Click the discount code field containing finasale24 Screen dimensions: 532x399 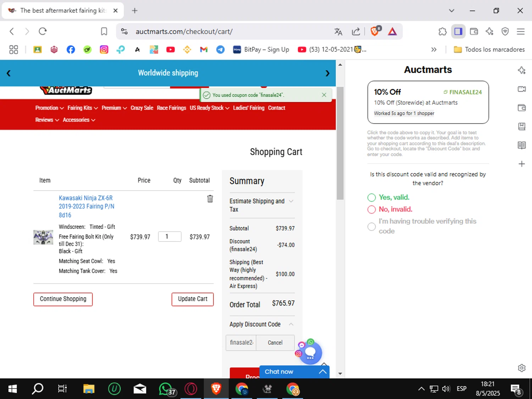click(241, 343)
